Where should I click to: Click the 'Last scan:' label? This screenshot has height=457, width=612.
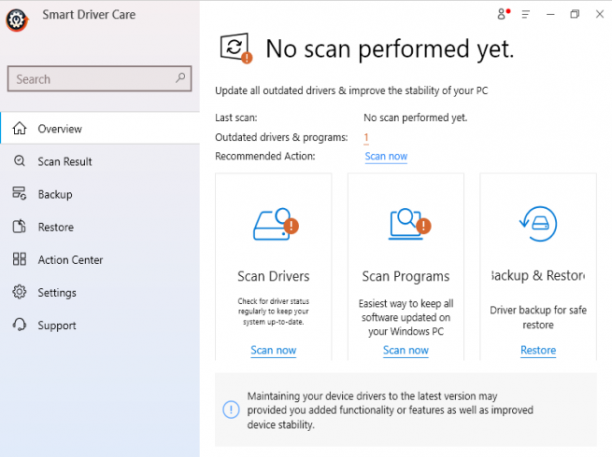pos(236,117)
